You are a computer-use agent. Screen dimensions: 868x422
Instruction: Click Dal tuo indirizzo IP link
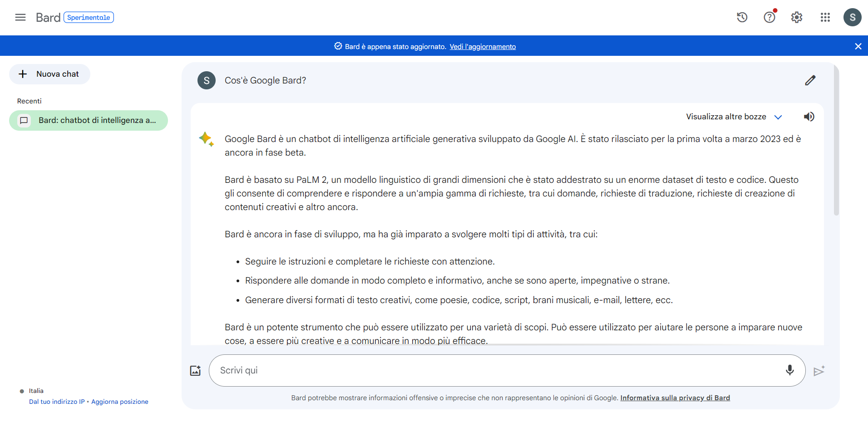click(57, 402)
